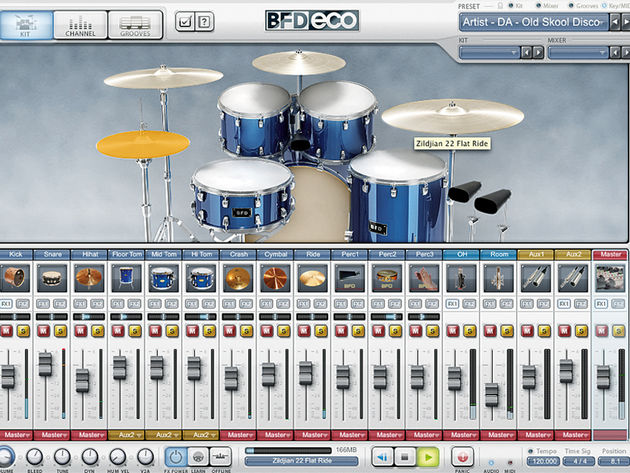Image resolution: width=630 pixels, height=473 pixels.
Task: Click the snare drum in the kit view
Action: point(242,195)
